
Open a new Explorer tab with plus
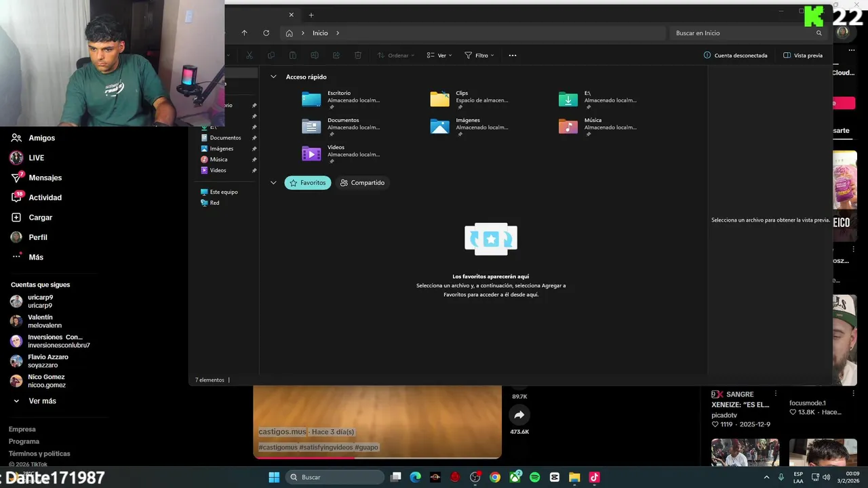pos(311,15)
